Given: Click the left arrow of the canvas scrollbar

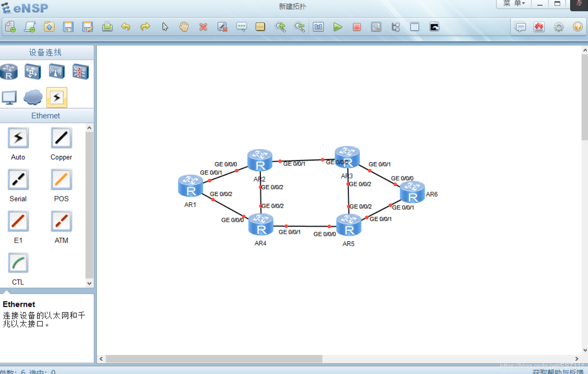Looking at the screenshot, I should tap(101, 359).
